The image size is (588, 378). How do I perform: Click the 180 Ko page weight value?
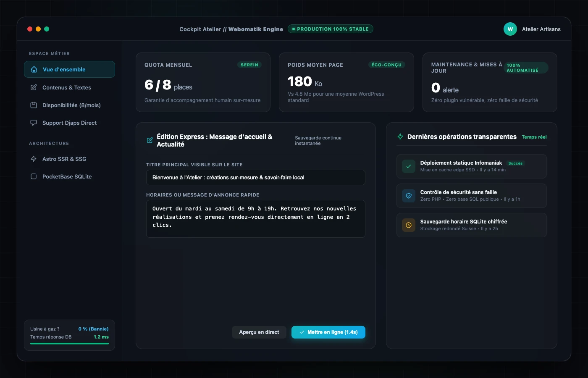click(305, 81)
